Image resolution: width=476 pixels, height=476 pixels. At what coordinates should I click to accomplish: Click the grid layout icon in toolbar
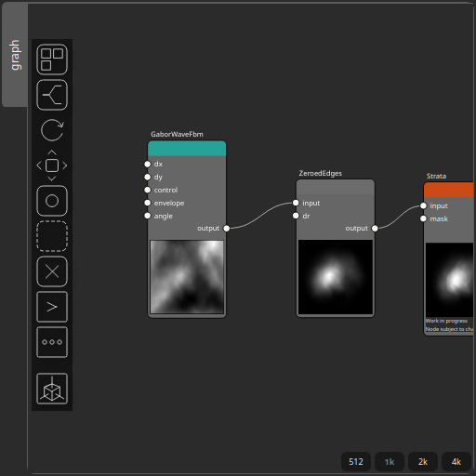52,59
